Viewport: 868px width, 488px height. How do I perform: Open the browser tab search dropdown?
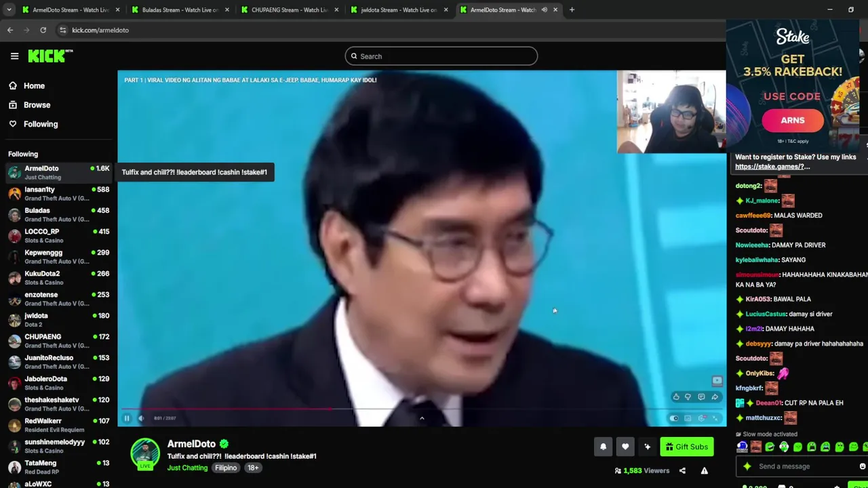coord(9,9)
